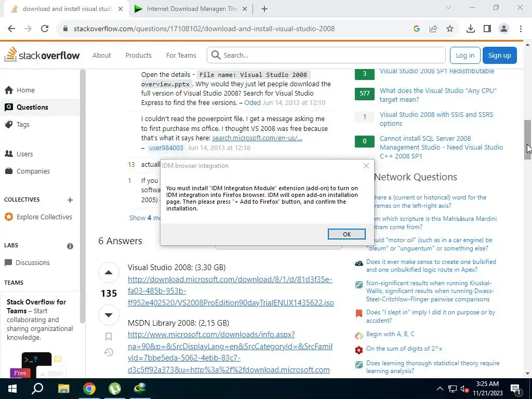Open 'Begin with A, B, C' network question
This screenshot has height=399, width=532.
click(390, 334)
